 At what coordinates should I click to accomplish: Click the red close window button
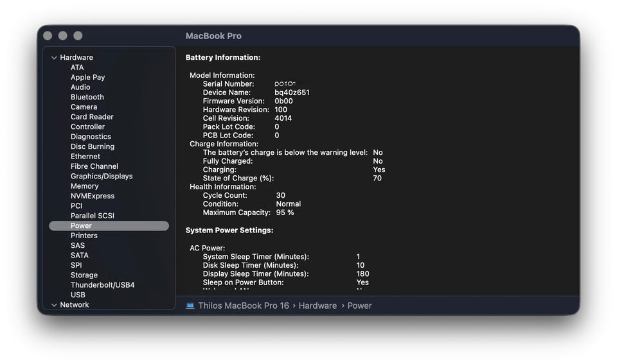(x=48, y=36)
